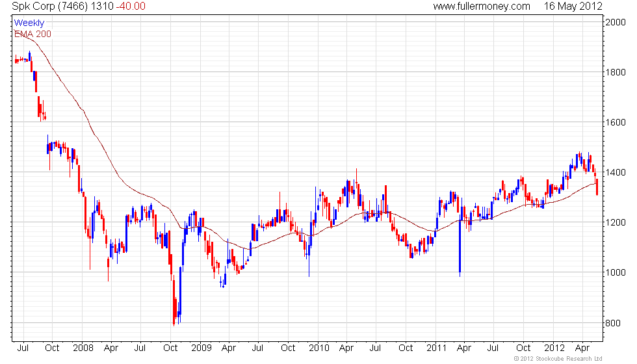Click the '© 2012 Stockcube Research Ltd' notice
The image size is (637, 364).
pyautogui.click(x=558, y=359)
